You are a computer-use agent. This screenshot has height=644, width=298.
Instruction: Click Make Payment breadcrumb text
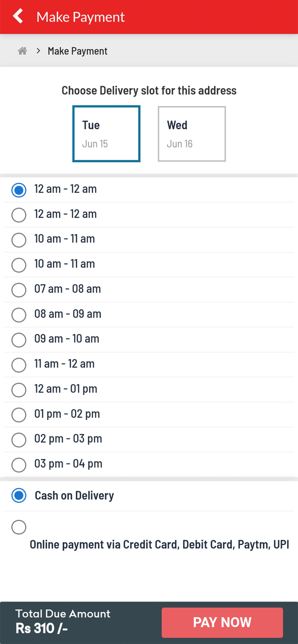(x=77, y=51)
